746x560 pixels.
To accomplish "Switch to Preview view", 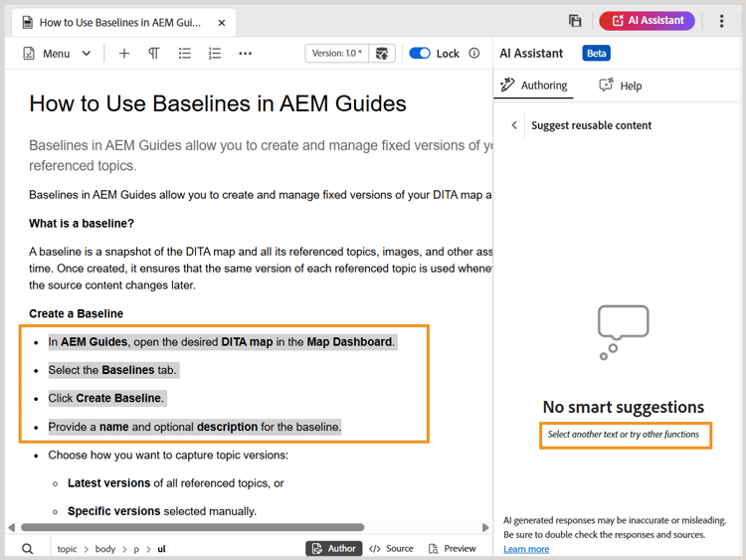I will point(452,549).
